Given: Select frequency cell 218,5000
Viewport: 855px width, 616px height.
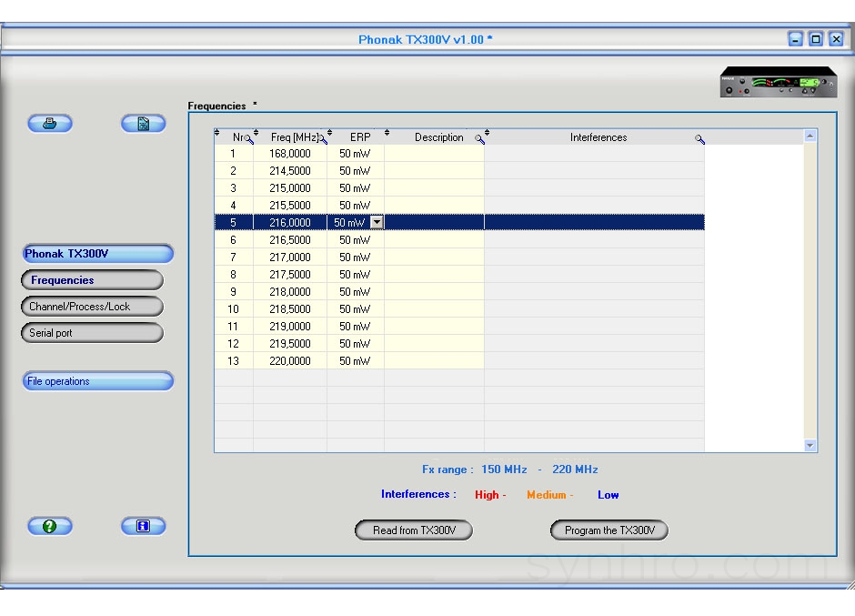Looking at the screenshot, I should tap(290, 308).
